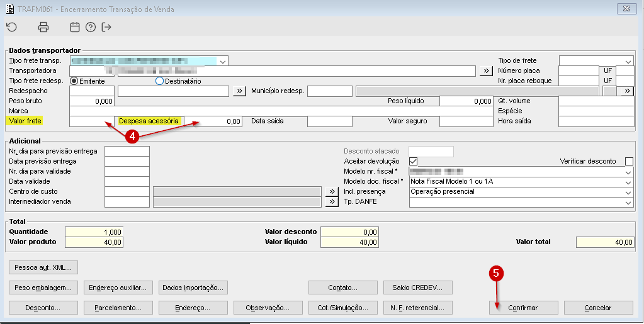Click the Observação button
Image resolution: width=644 pixels, height=324 pixels.
click(268, 308)
